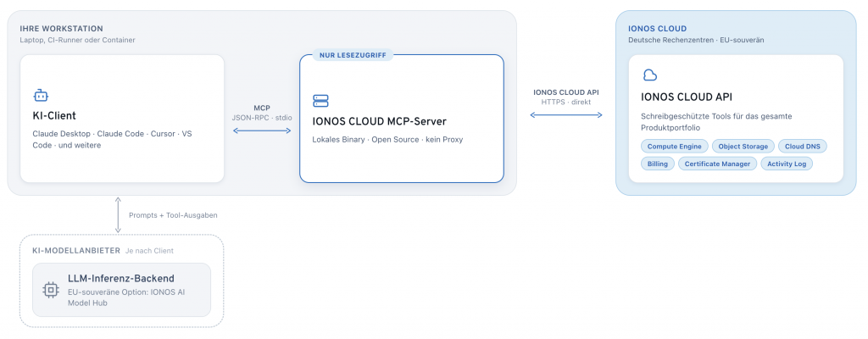Click the LLM-Inferenz-Backend card
The image size is (868, 339).
pyautogui.click(x=121, y=289)
